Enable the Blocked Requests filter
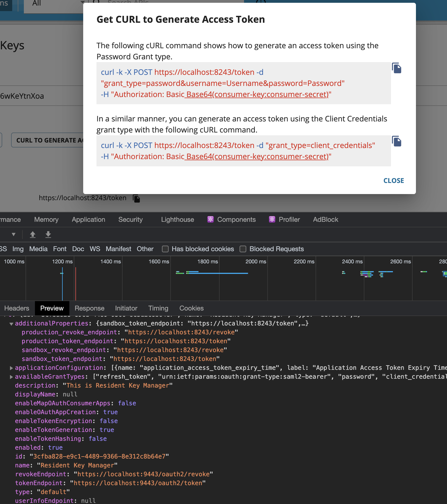The height and width of the screenshot is (504, 447). point(243,249)
